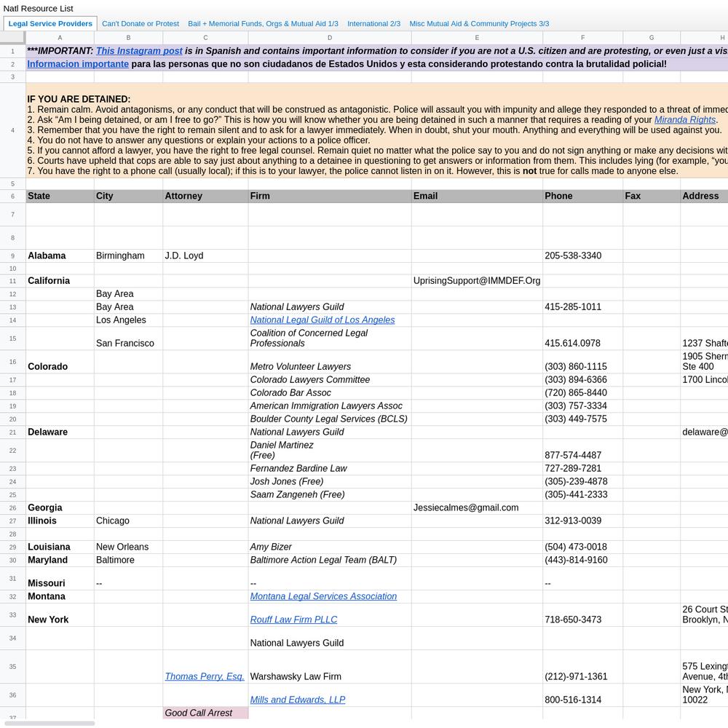Select the 'Alabama' cell

60,256
